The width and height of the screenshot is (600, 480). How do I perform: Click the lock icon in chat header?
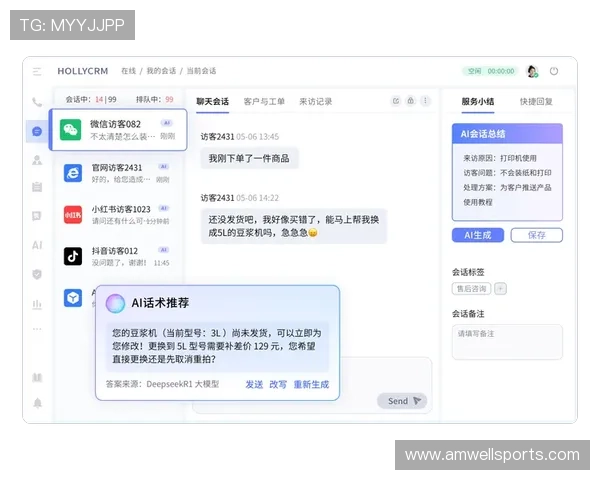411,101
